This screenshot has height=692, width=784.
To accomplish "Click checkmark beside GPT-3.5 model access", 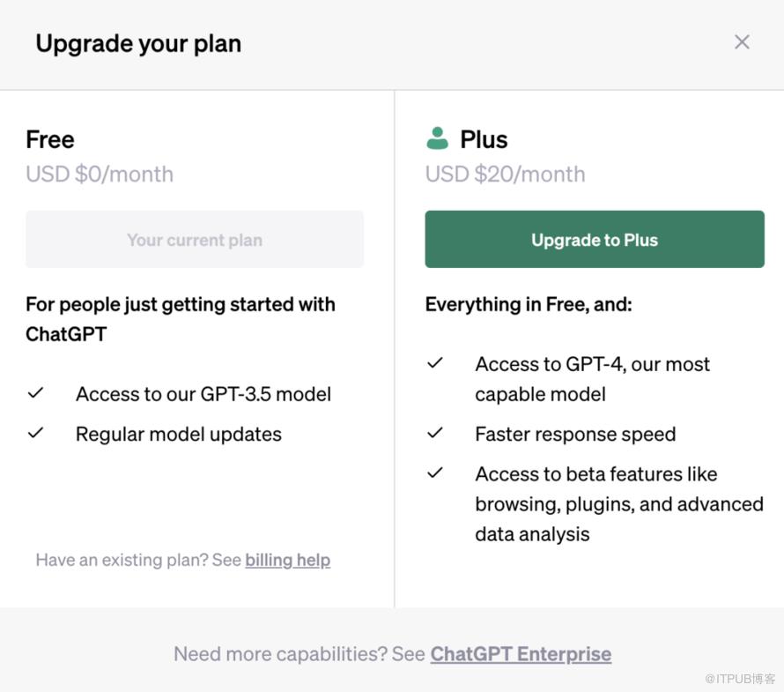I will click(35, 393).
